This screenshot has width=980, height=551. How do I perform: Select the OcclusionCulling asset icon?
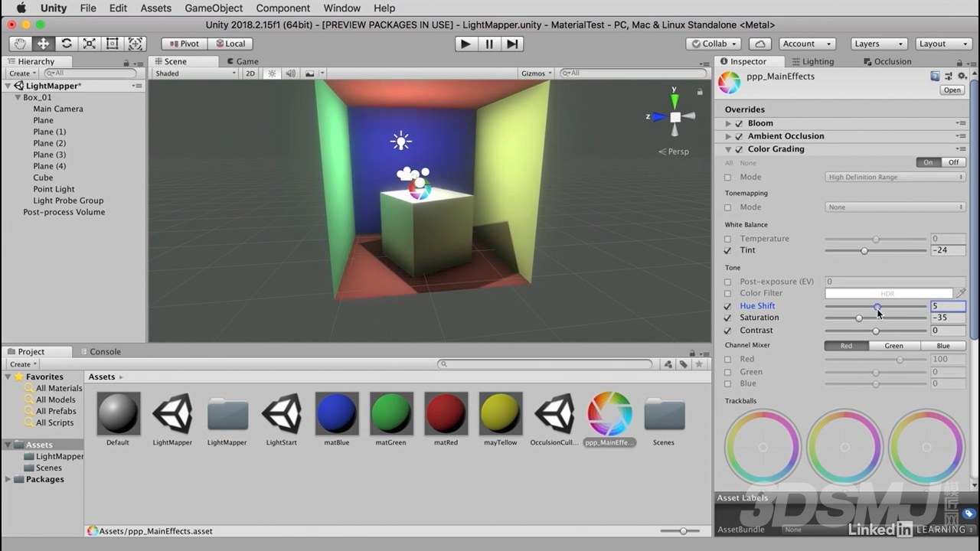pos(555,414)
